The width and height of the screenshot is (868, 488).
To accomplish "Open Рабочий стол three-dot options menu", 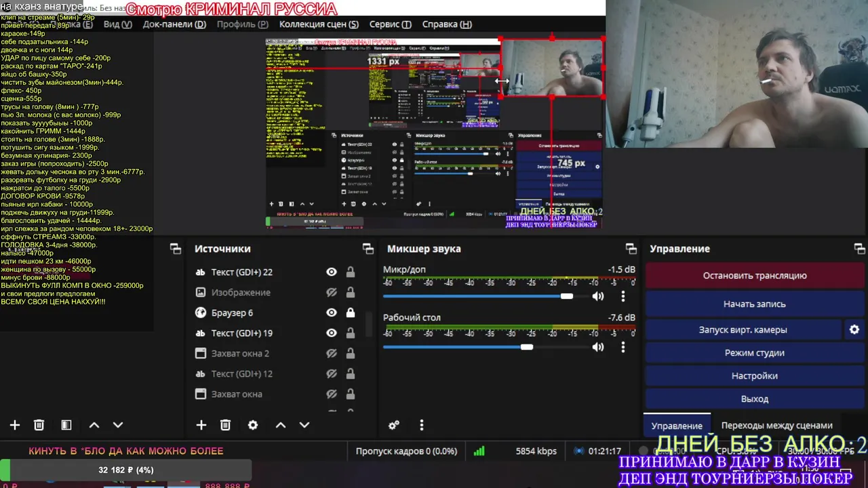I will [623, 347].
